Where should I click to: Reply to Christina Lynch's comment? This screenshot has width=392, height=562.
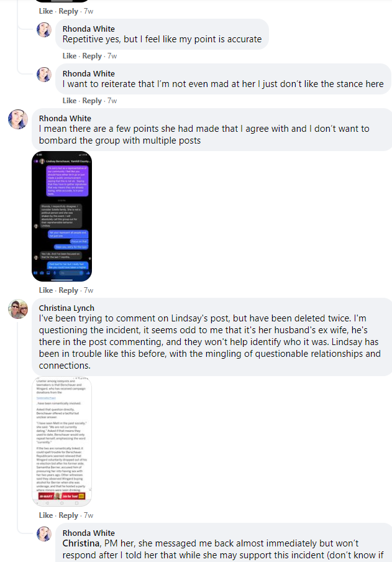click(68, 515)
